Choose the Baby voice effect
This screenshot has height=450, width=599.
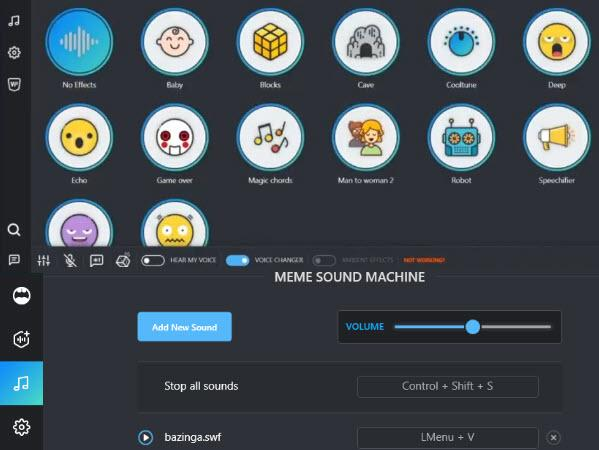[175, 42]
